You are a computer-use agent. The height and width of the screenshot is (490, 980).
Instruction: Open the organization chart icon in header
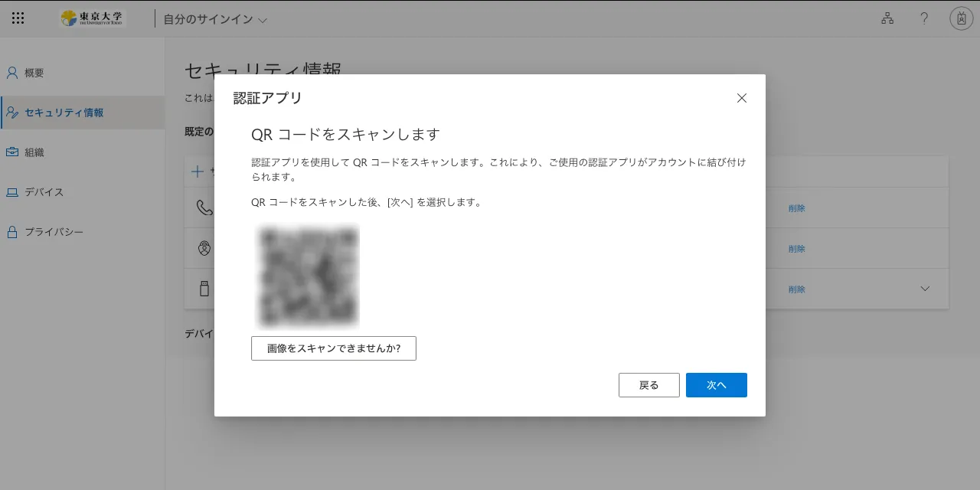point(887,18)
